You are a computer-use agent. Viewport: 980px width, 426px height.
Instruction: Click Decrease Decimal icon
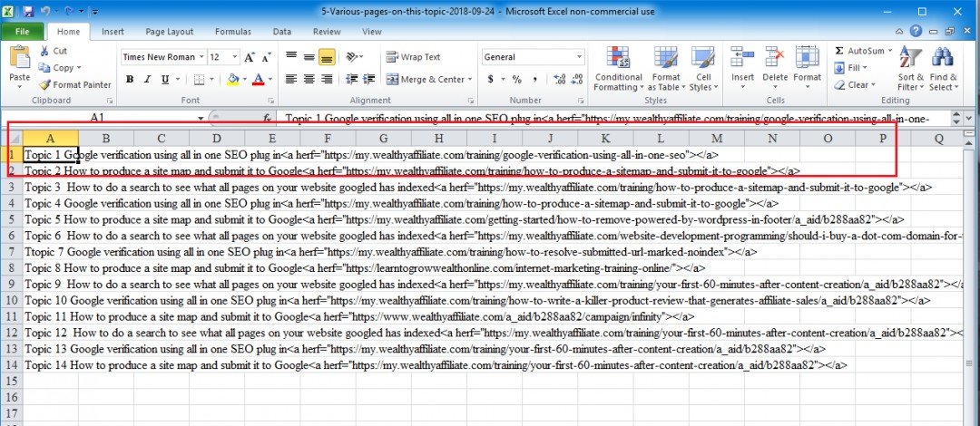tap(577, 80)
